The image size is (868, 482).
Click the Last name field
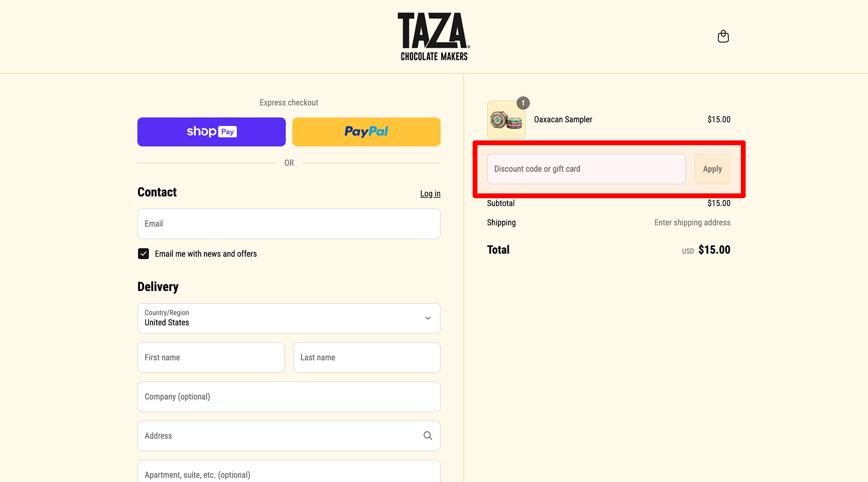pos(366,357)
